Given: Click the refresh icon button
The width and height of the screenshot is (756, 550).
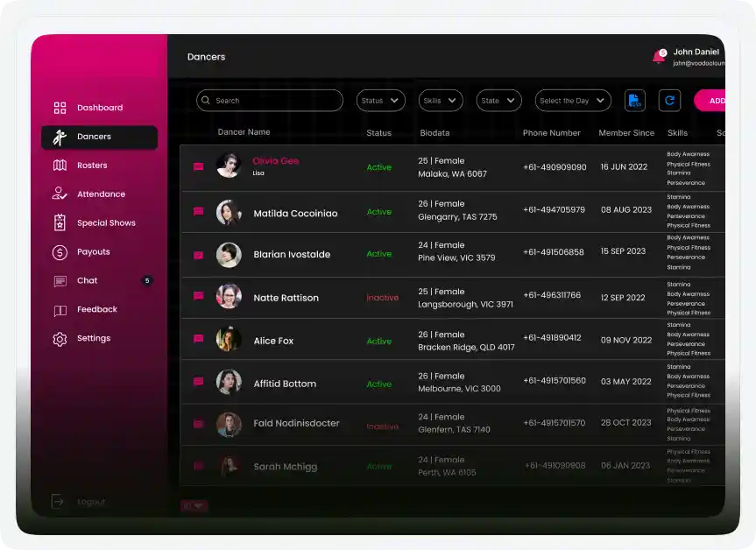Looking at the screenshot, I should point(670,101).
